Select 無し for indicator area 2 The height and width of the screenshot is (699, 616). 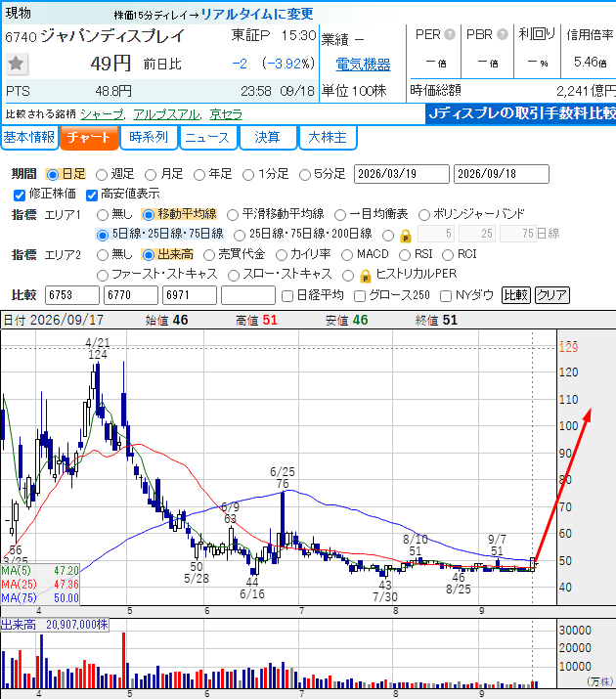(x=103, y=255)
